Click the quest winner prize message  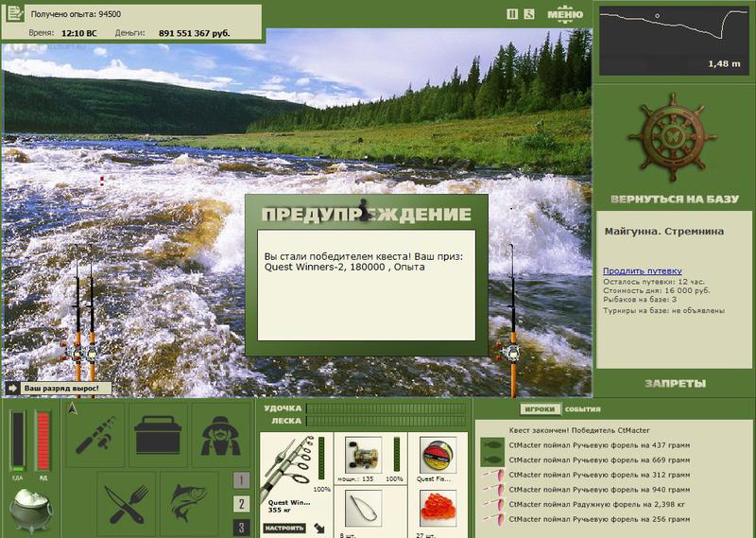(x=364, y=262)
